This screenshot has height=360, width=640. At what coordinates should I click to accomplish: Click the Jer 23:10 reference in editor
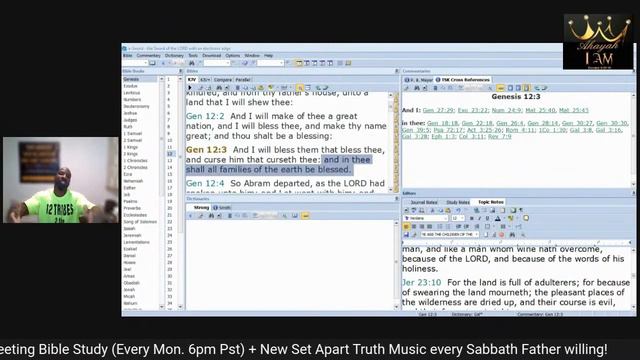[422, 282]
